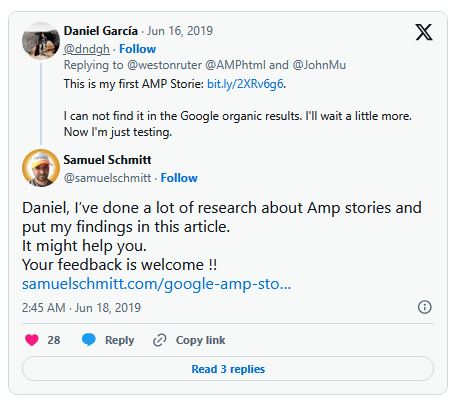Open Samuel Schmitt's profile picture

pos(41,168)
